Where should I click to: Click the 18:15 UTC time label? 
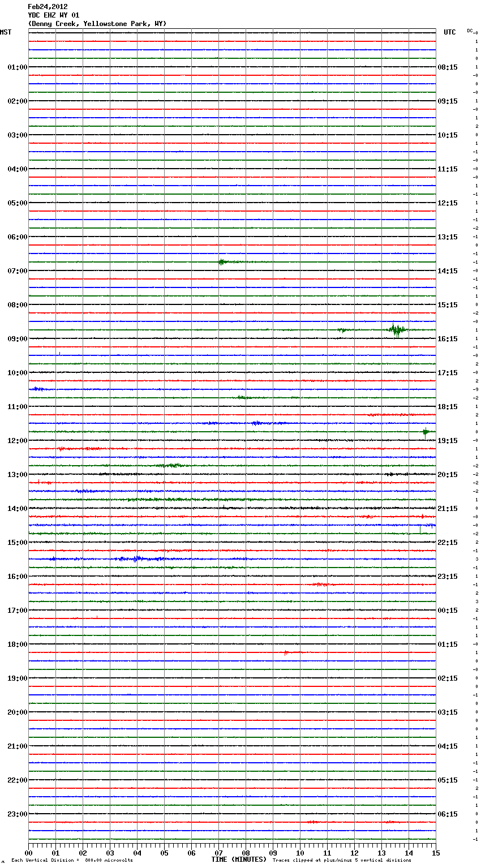point(448,407)
